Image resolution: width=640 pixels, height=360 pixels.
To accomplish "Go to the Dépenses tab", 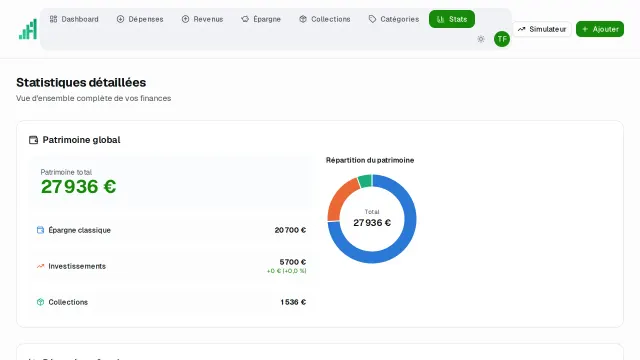I will pyautogui.click(x=140, y=19).
